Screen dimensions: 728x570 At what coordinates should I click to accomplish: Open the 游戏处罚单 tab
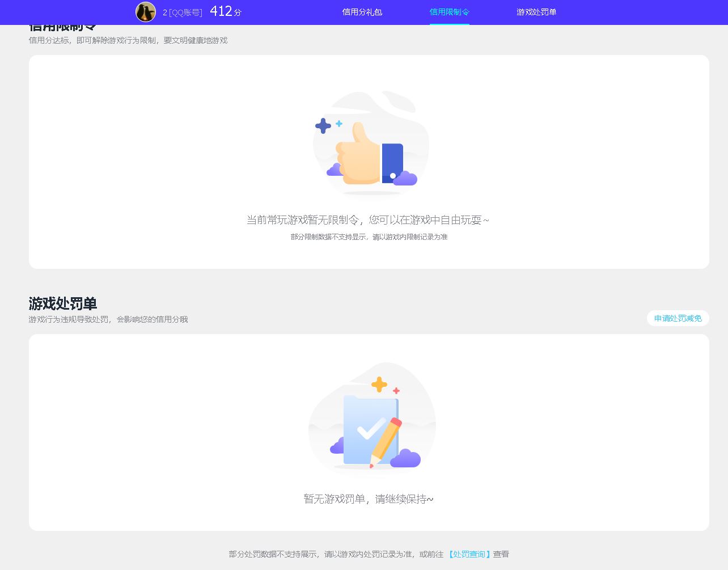pos(536,12)
